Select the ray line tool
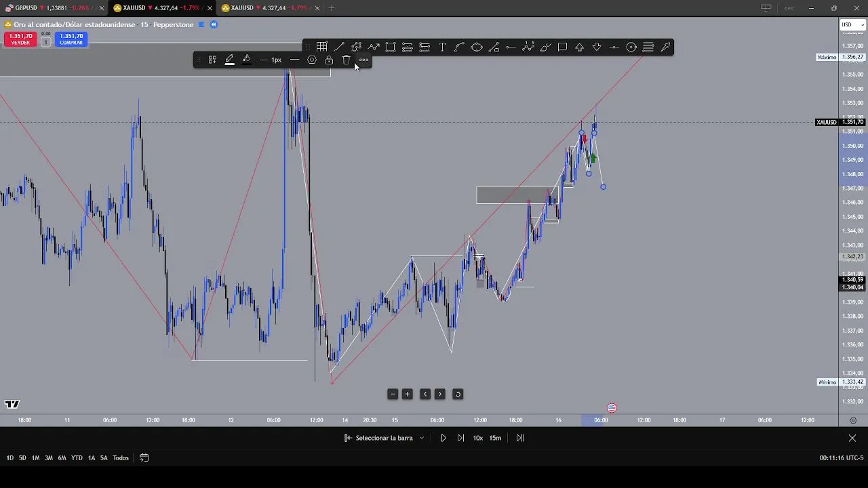The height and width of the screenshot is (488, 868). [494, 47]
